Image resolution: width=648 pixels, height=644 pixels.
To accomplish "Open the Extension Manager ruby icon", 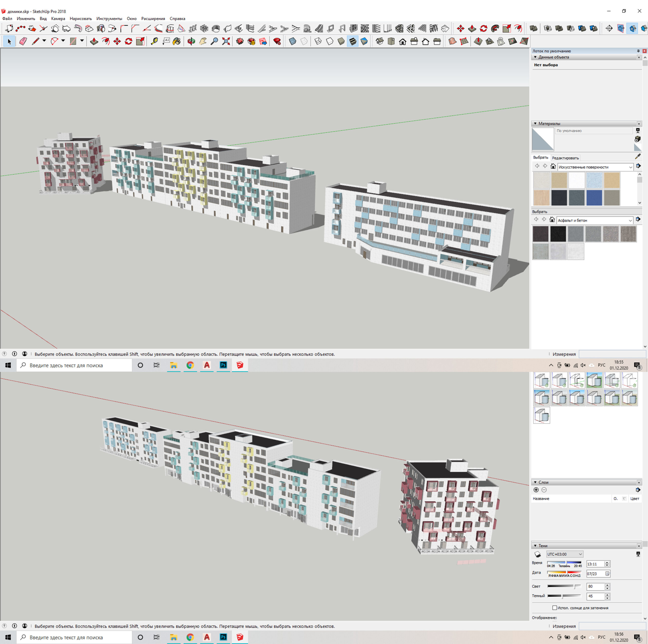I will (277, 41).
